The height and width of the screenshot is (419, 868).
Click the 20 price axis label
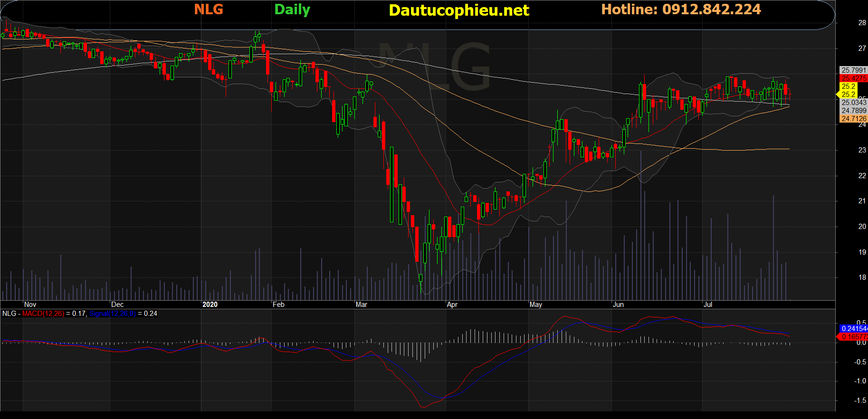click(862, 227)
